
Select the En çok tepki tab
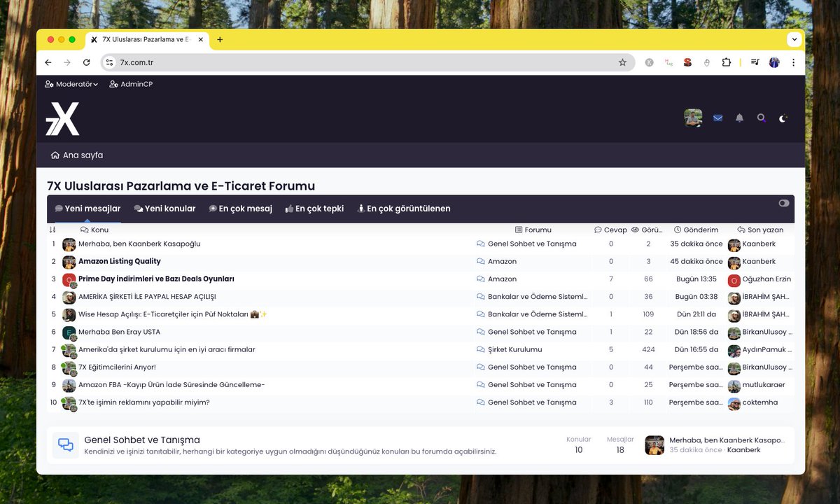click(x=314, y=209)
